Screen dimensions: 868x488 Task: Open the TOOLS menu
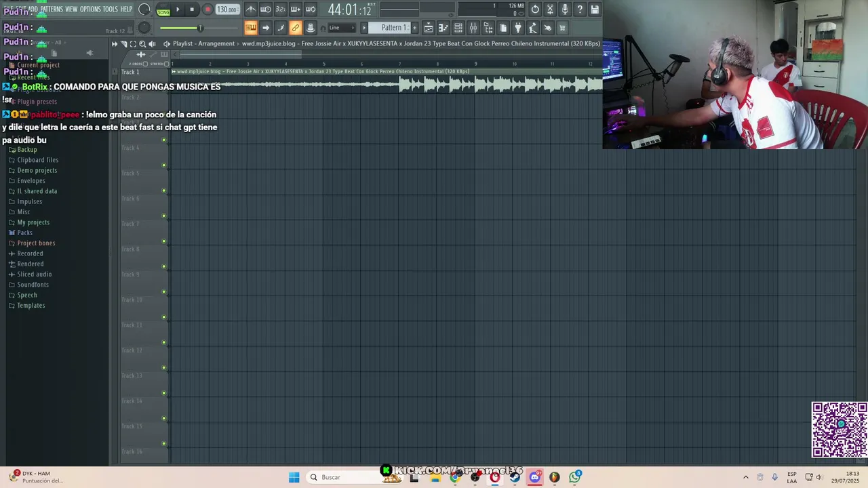110,9
